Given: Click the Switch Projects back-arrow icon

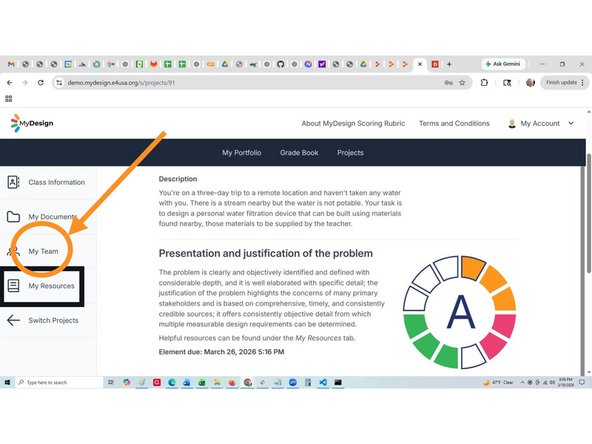Looking at the screenshot, I should [13, 320].
